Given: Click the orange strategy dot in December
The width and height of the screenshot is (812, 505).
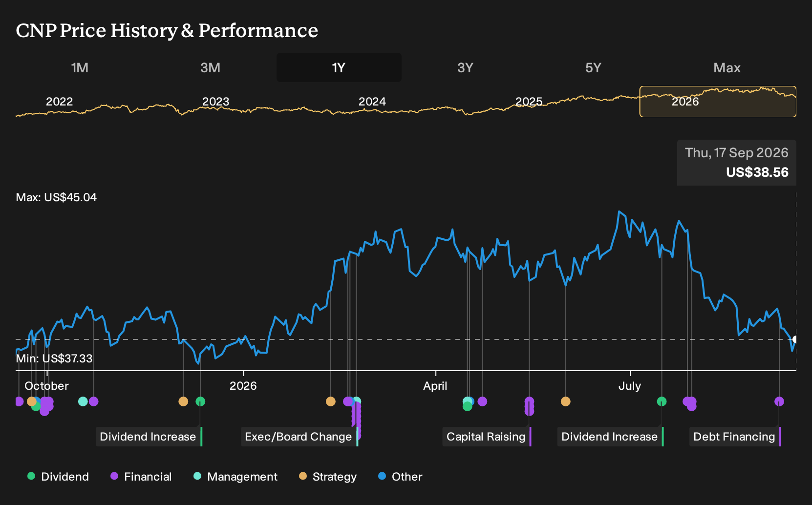Looking at the screenshot, I should [x=183, y=401].
